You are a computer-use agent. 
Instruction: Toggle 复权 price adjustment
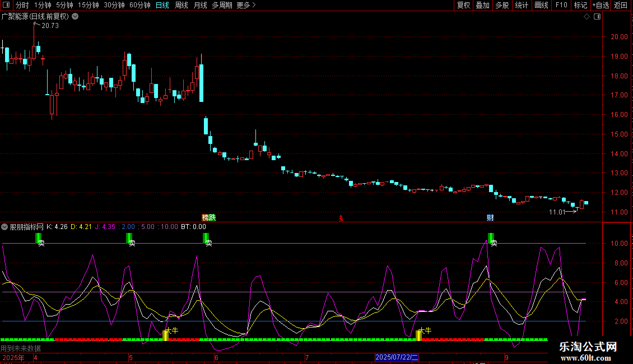(463, 5)
